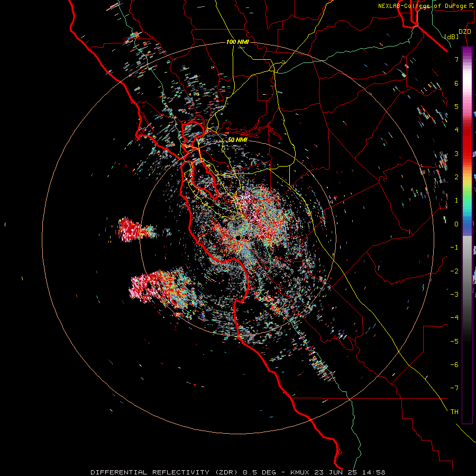Click the -1 value on the color scale
The image size is (476, 476).
(454, 248)
